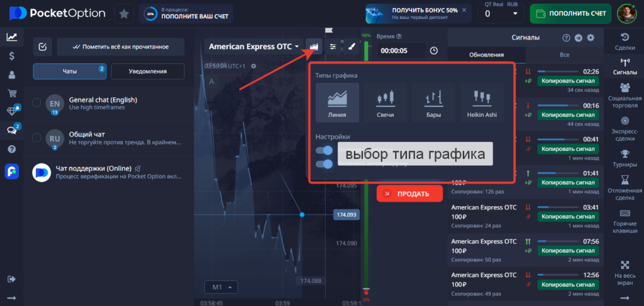Click the ПОПОЛНИТЕ ВАШ СЧЕТ progress widget
Screen dimensions: 644x306
tap(186, 14)
